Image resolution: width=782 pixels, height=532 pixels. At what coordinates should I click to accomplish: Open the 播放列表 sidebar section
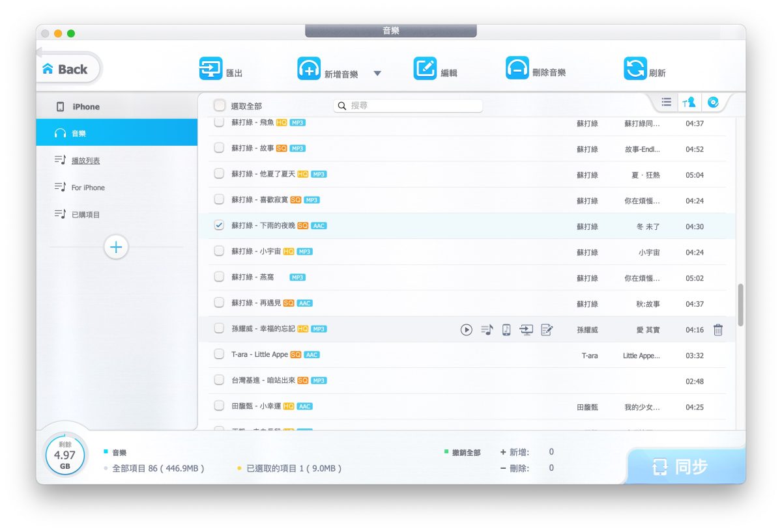point(85,160)
